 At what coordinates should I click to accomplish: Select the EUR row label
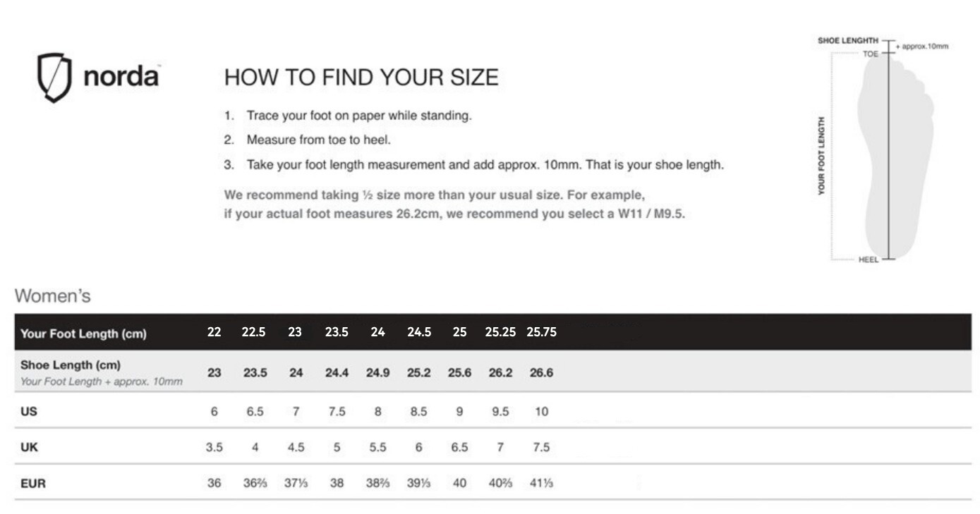(33, 484)
